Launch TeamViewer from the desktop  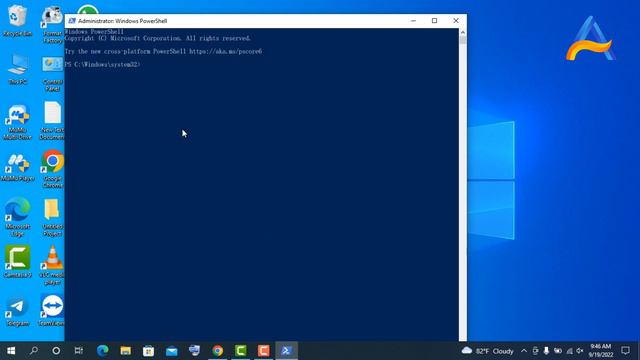[x=51, y=310]
